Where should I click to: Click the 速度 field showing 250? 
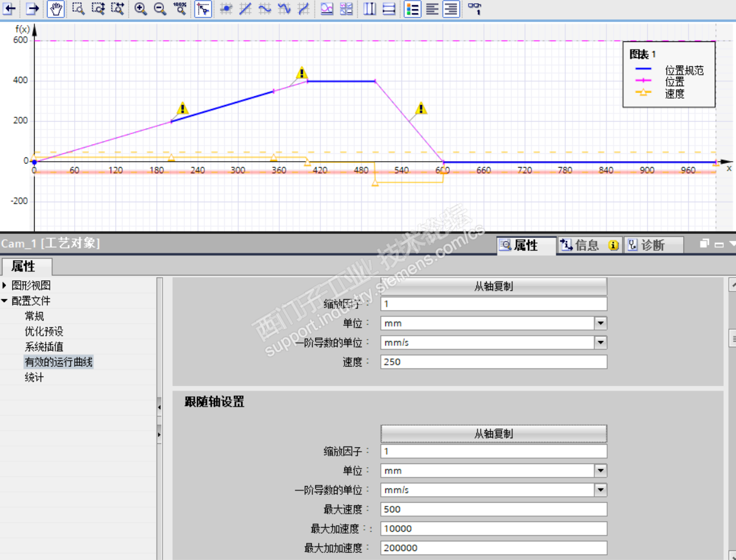point(493,362)
